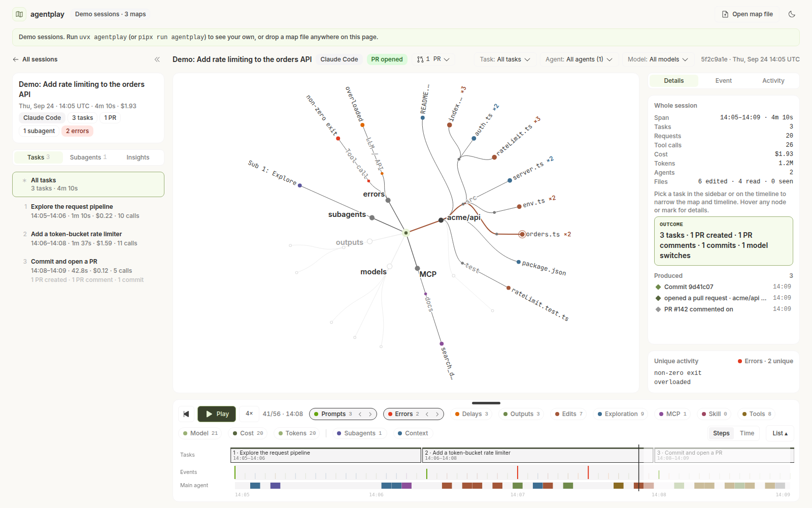Switch timeline to Time mode
812x508 pixels.
(x=747, y=433)
